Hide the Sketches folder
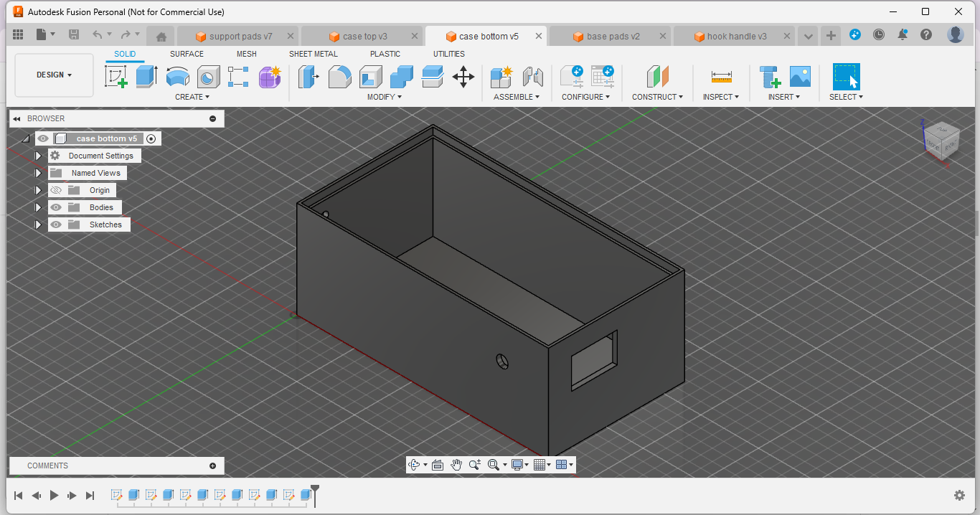 pos(56,225)
